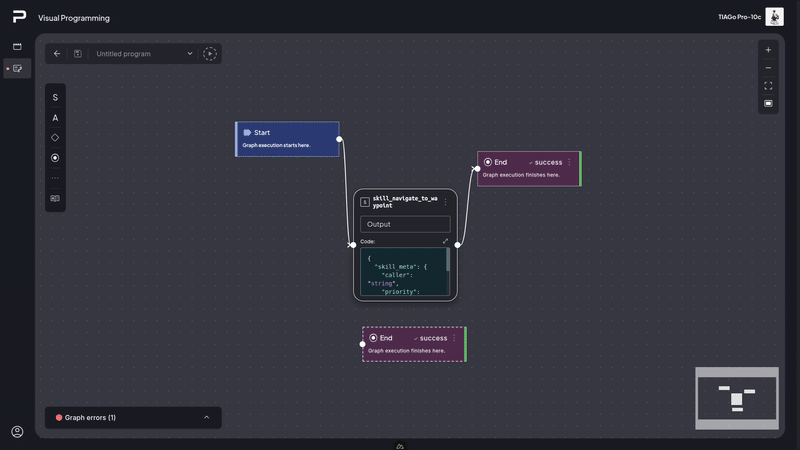Click the bottom center warning icon
Image resolution: width=800 pixels, height=450 pixels.
pos(400,446)
